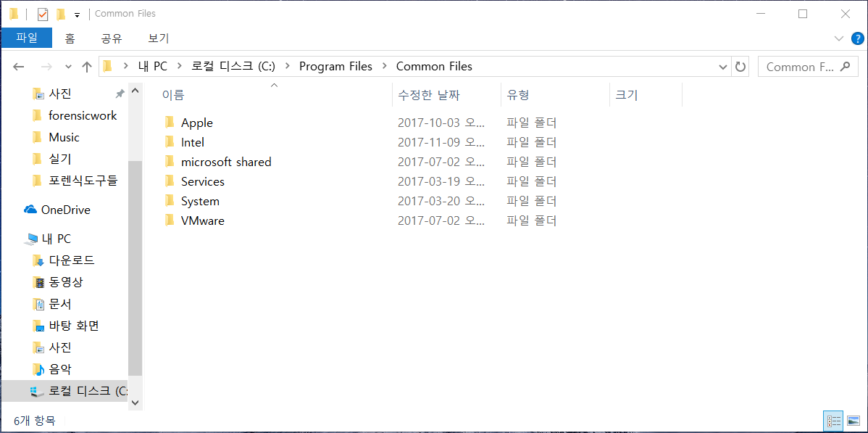This screenshot has width=868, height=433.
Task: Select 내 PC in the navigation pane
Action: click(57, 239)
